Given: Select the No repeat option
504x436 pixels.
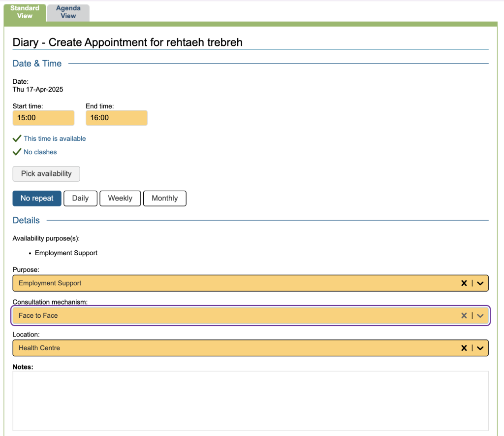Looking at the screenshot, I should (37, 199).
